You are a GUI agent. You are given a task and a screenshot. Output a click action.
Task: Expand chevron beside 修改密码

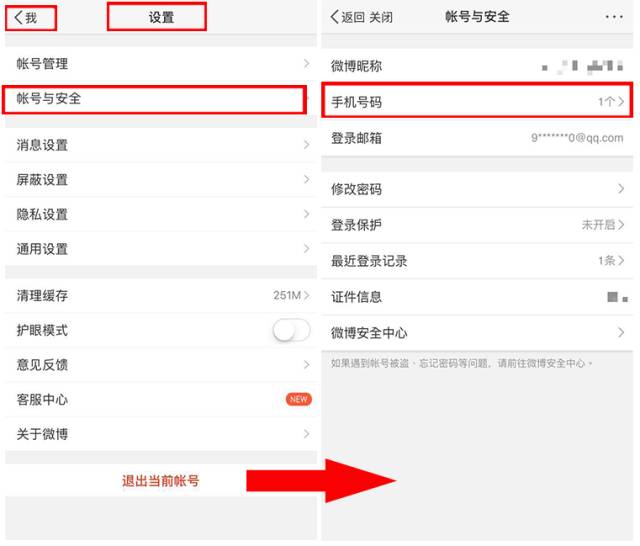tap(621, 189)
